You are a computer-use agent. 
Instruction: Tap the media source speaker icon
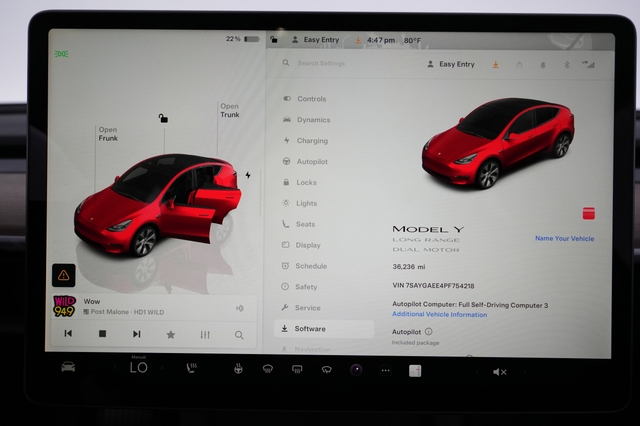pyautogui.click(x=240, y=308)
